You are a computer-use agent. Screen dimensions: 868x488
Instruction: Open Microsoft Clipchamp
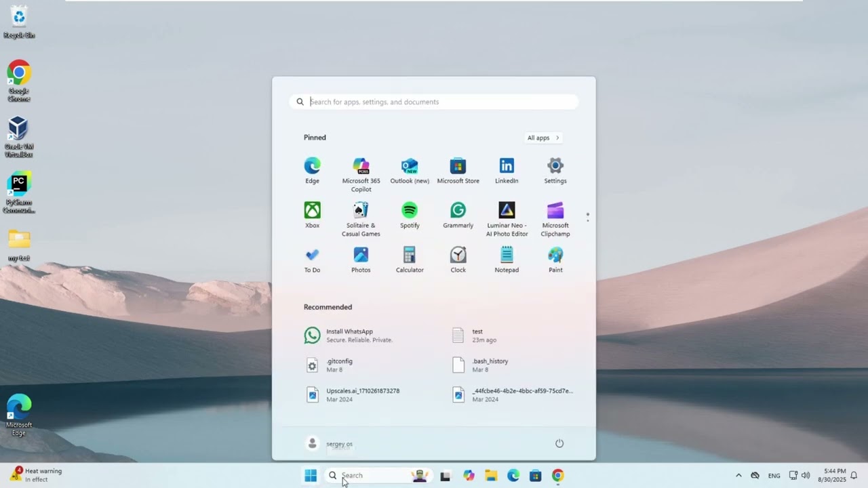555,220
